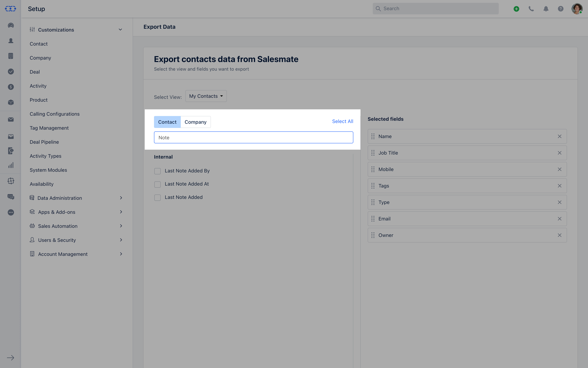Open the My Contacts view dropdown

[206, 96]
